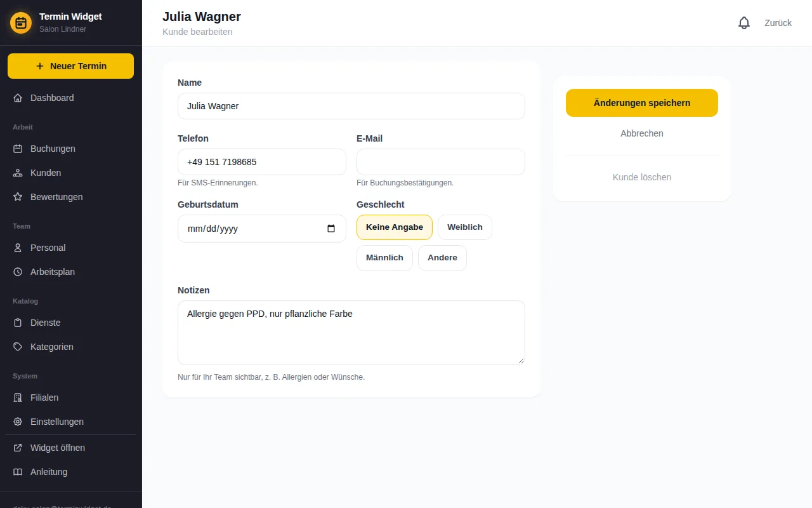Click the Anleitung book icon
Screen dimensions: 812x508
(18, 472)
